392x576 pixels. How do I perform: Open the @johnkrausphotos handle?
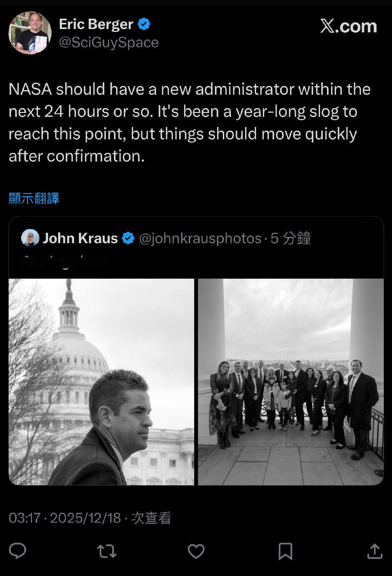[200, 238]
